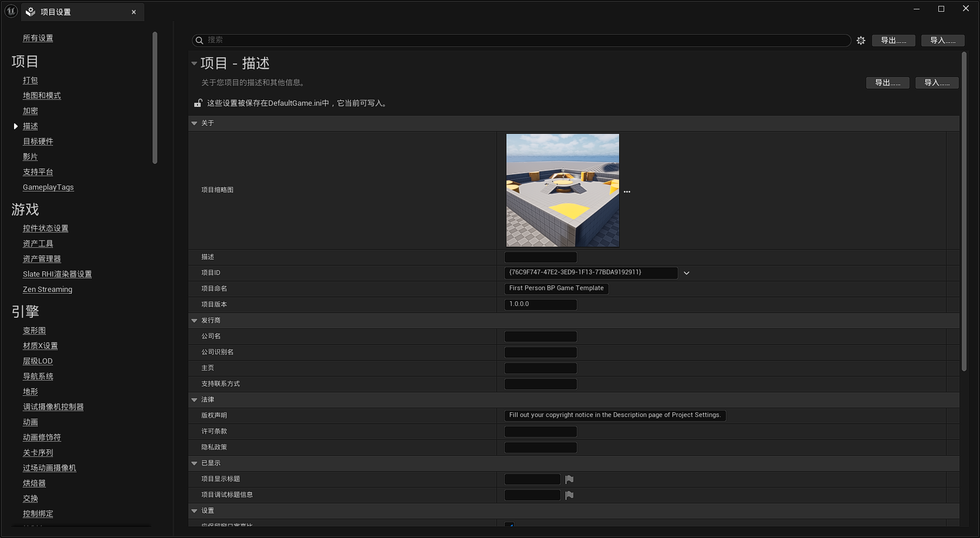Click the 描述 text input field
Screen dimensions: 980x538
click(x=540, y=257)
